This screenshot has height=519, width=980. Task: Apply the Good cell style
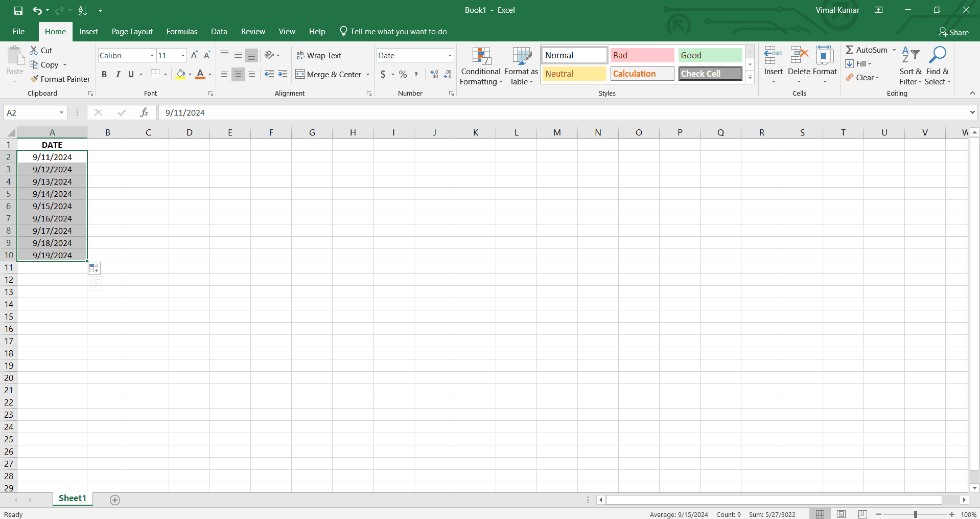pyautogui.click(x=709, y=55)
